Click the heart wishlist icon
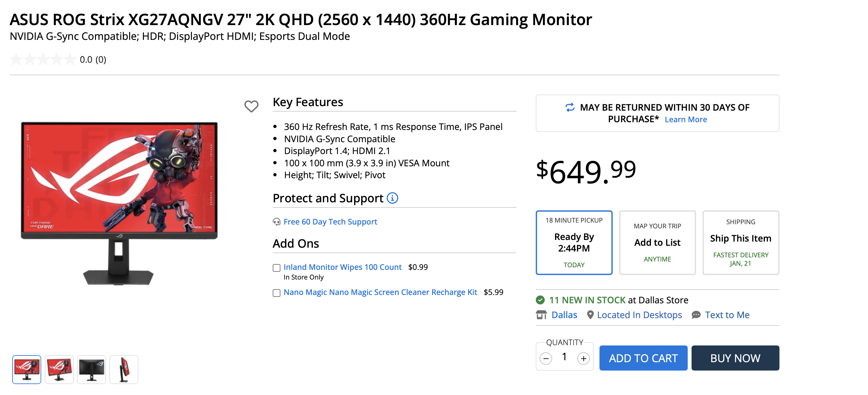868x395 pixels. [x=251, y=106]
